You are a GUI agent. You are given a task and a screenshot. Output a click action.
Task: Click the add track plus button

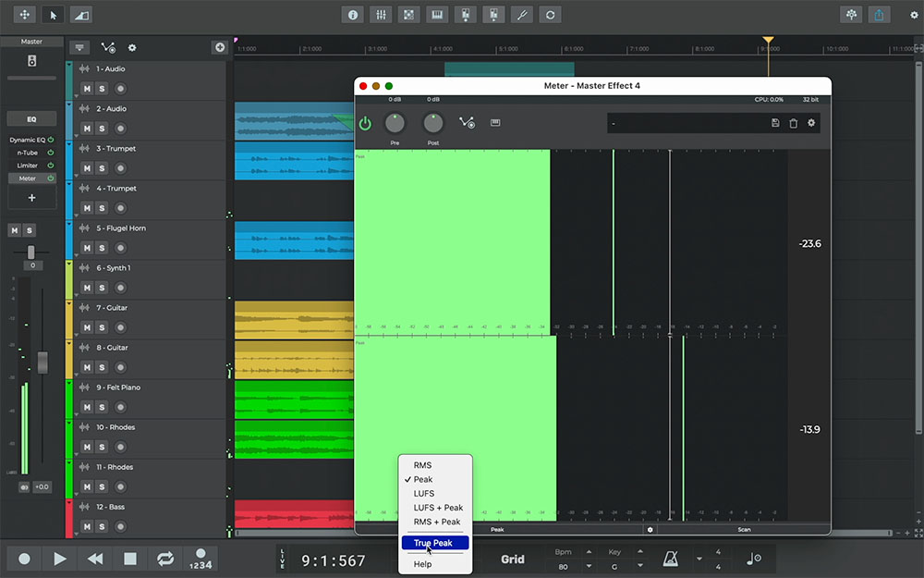click(220, 47)
